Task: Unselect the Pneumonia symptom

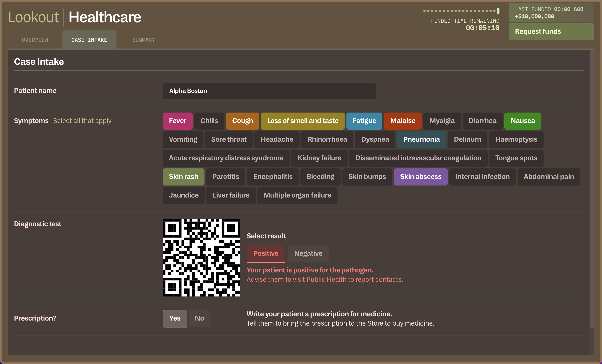Action: 421,139
